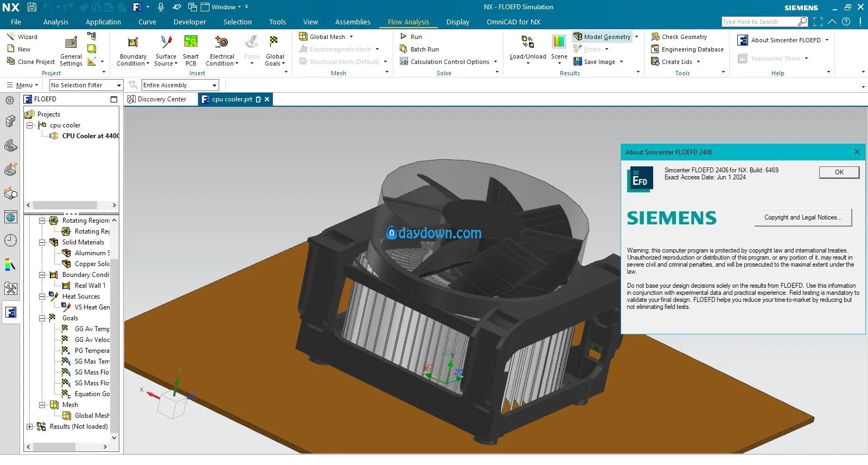868x465 pixels.
Task: Open the project Wizard
Action: click(22, 37)
